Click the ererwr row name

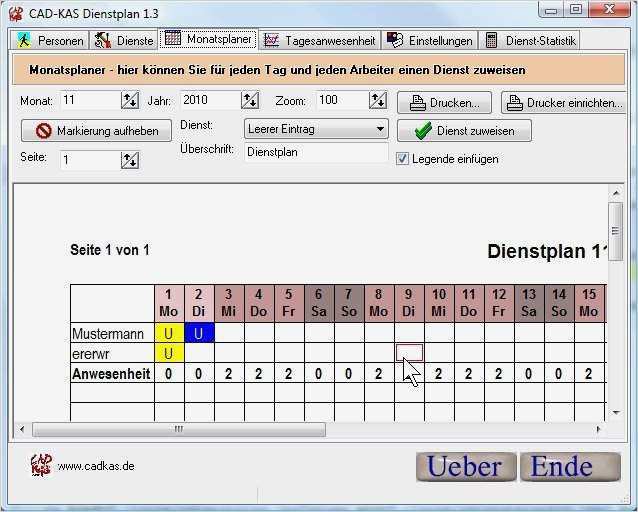(91, 354)
